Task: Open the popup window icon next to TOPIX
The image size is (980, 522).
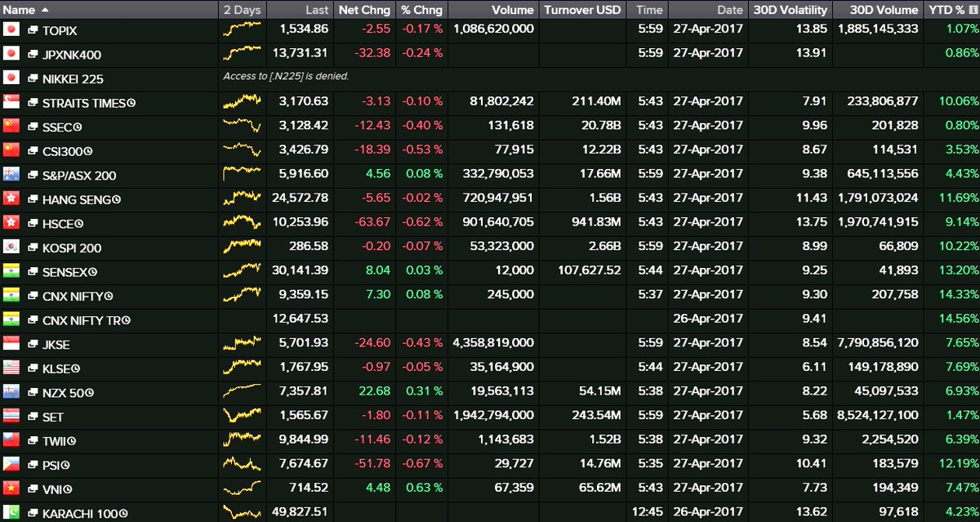Action: pyautogui.click(x=33, y=30)
